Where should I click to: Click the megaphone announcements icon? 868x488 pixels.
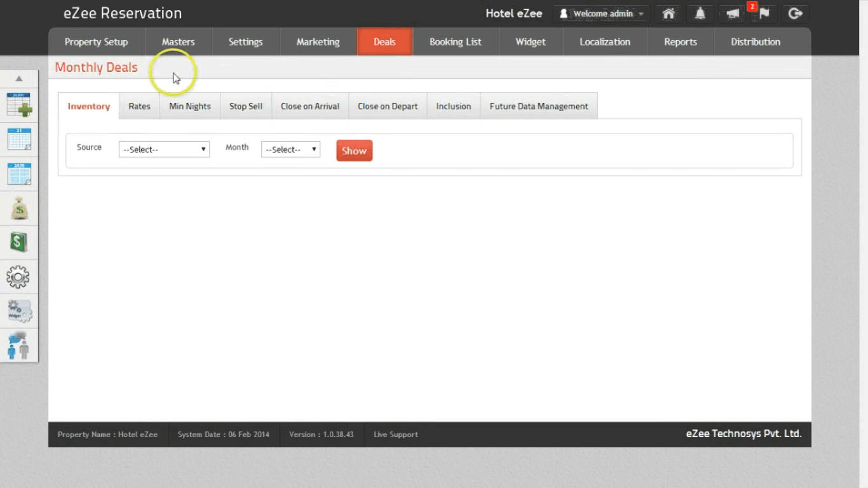click(x=733, y=14)
